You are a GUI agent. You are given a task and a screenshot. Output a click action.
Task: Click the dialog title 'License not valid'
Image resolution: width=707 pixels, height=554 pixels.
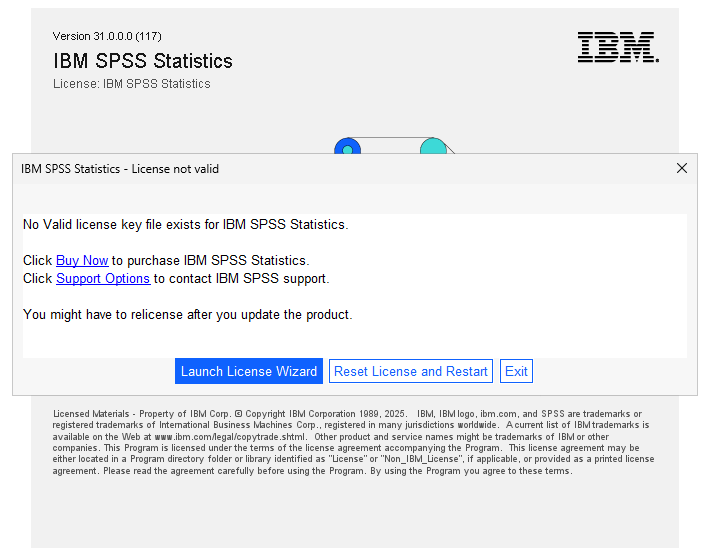click(x=120, y=169)
